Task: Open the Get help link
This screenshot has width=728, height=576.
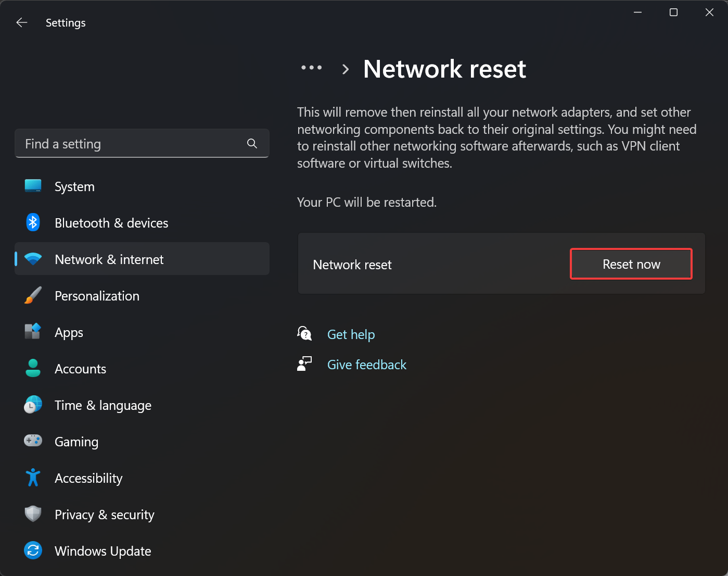Action: pos(351,334)
